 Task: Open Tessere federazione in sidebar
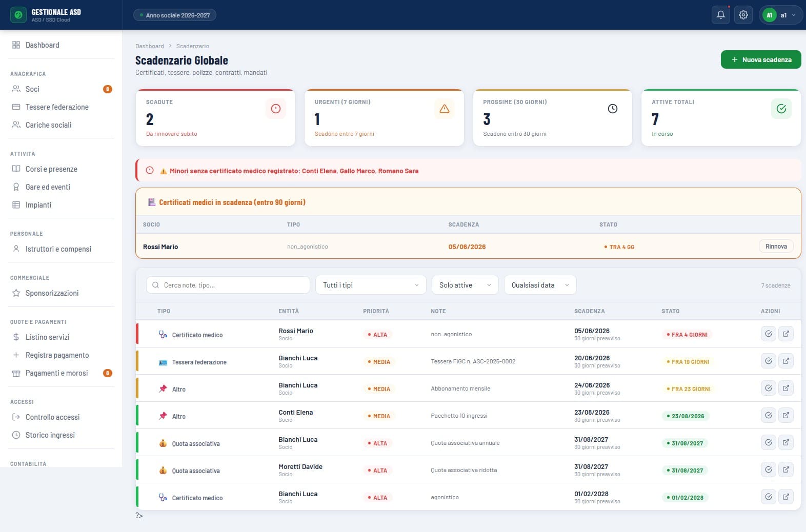pos(62,107)
